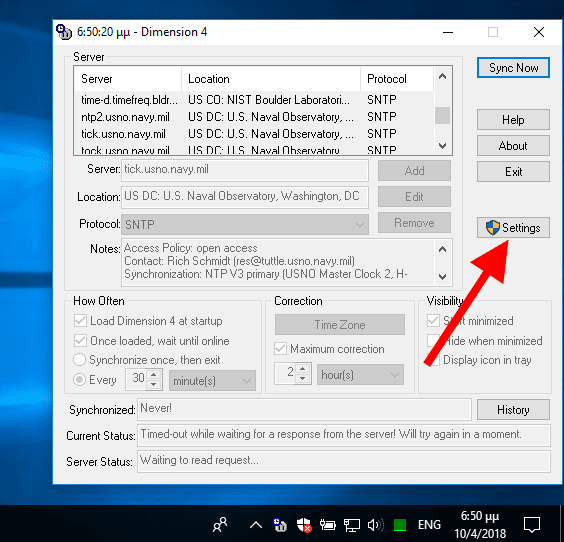Click Notes box scroll down arrow
Image resolution: width=564 pixels, height=542 pixels.
(442, 277)
